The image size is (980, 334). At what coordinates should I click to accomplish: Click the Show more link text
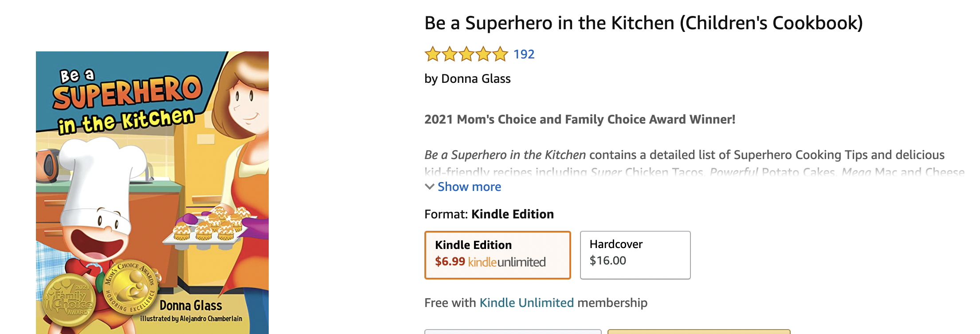point(469,186)
